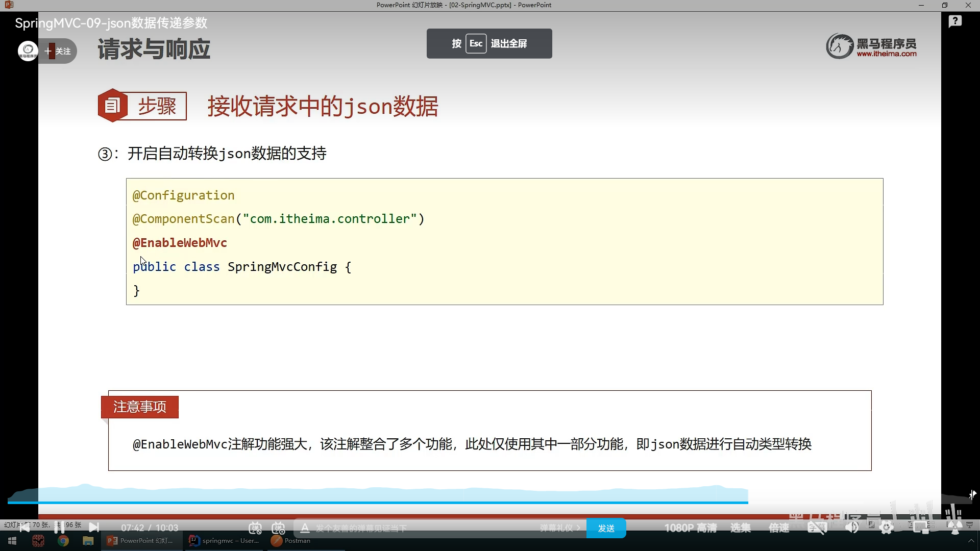Image resolution: width=980 pixels, height=551 pixels.
Task: Click 发送 to send danmaku
Action: [606, 528]
